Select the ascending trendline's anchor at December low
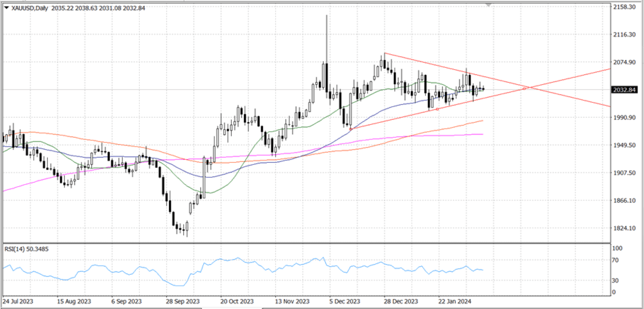This screenshot has width=644, height=309. tap(351, 129)
